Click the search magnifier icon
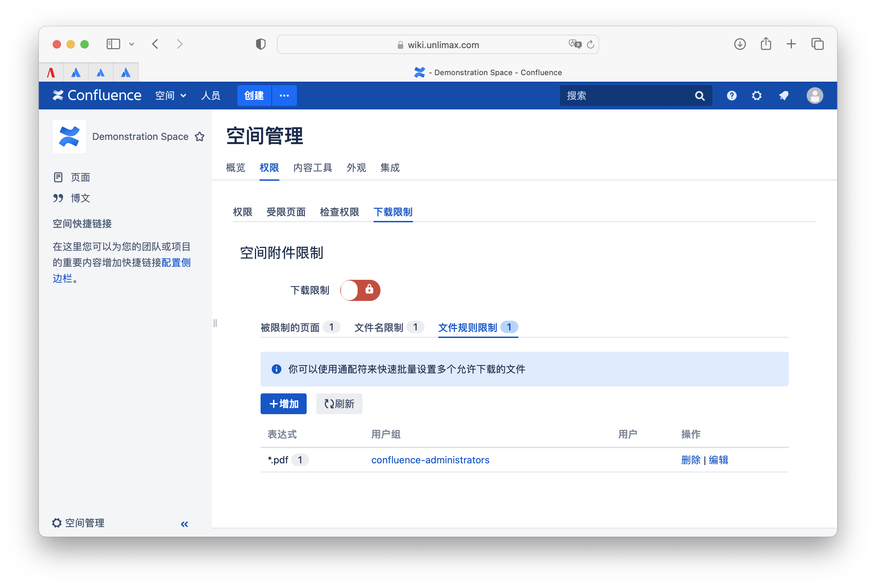876x588 pixels. pos(699,96)
